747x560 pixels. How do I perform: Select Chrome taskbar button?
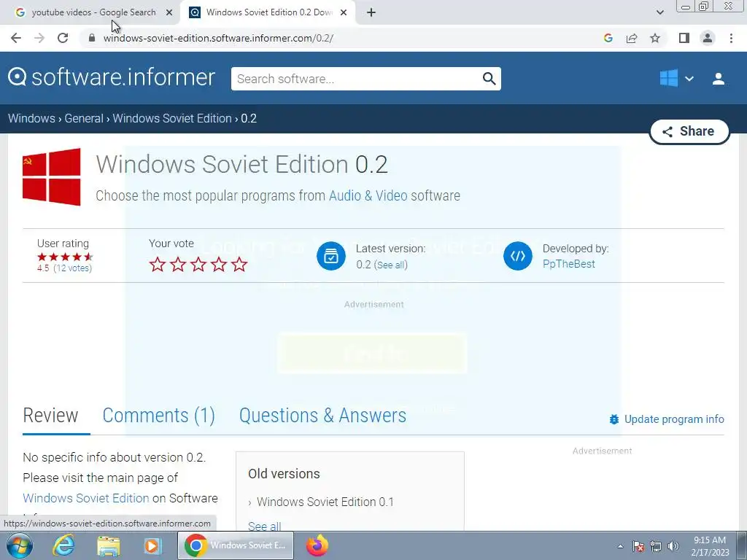tap(236, 545)
